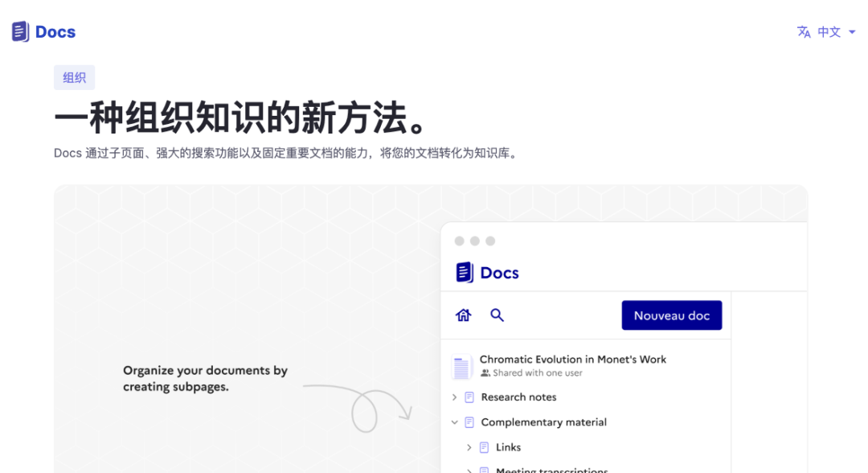This screenshot has height=473, width=868.
Task: Collapse the Complementary material chevron
Action: (x=454, y=422)
